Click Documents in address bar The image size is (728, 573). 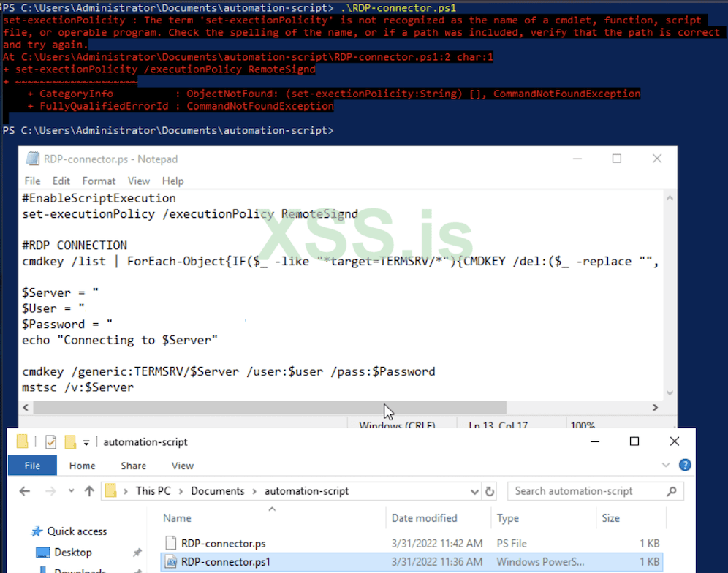217,491
